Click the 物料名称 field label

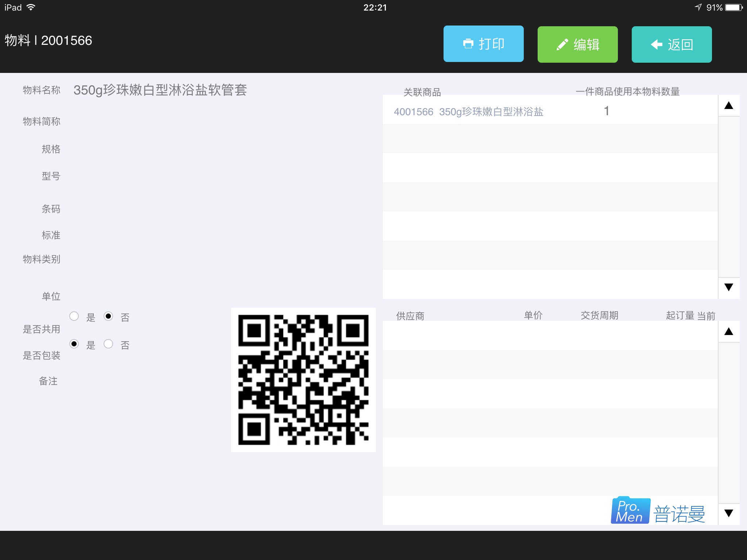coord(42,90)
